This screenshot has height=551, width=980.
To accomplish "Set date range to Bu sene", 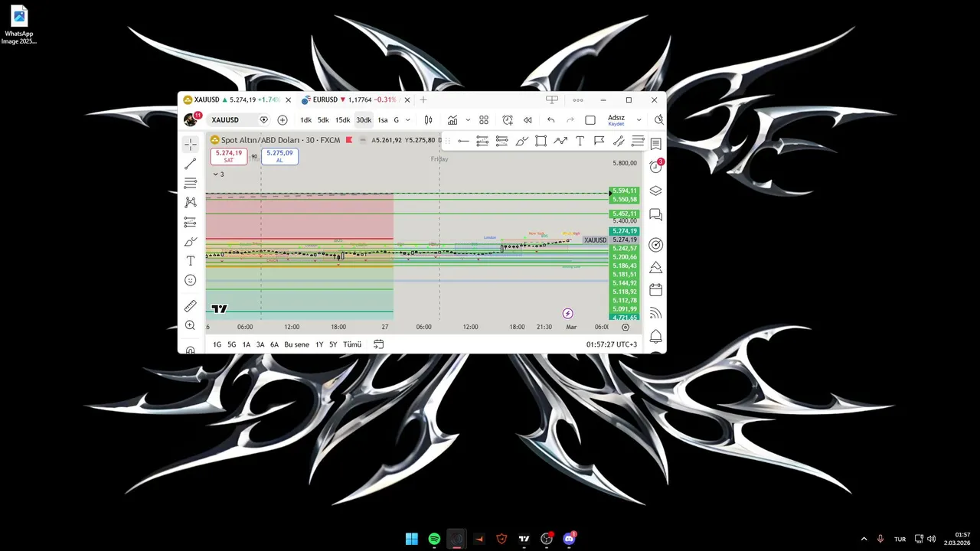I will pyautogui.click(x=297, y=344).
